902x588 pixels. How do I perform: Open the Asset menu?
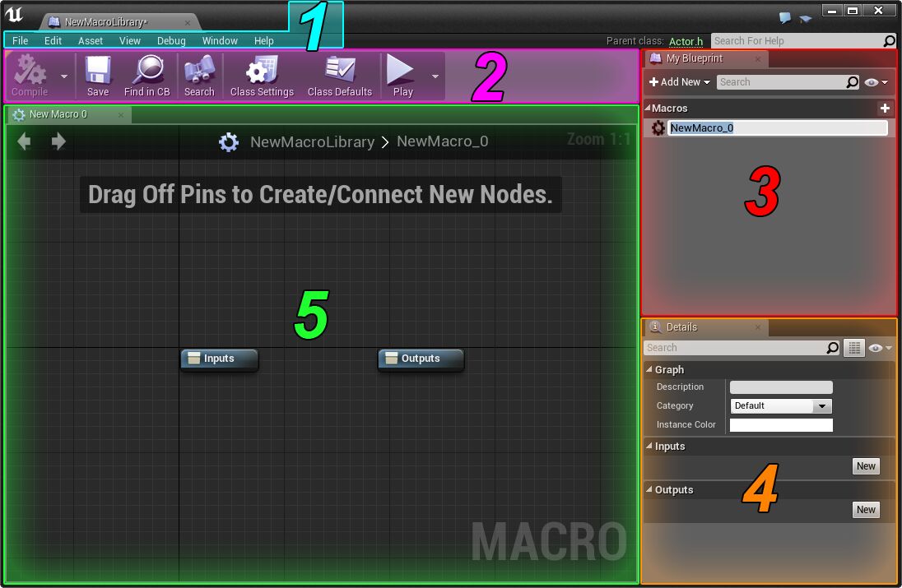tap(91, 41)
